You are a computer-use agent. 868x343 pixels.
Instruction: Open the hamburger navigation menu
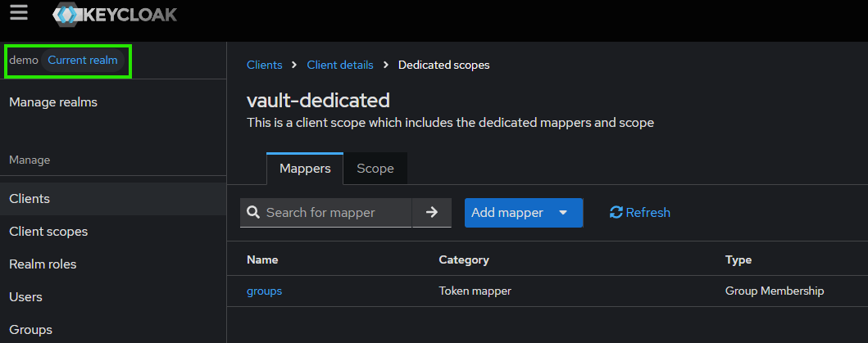pos(19,13)
